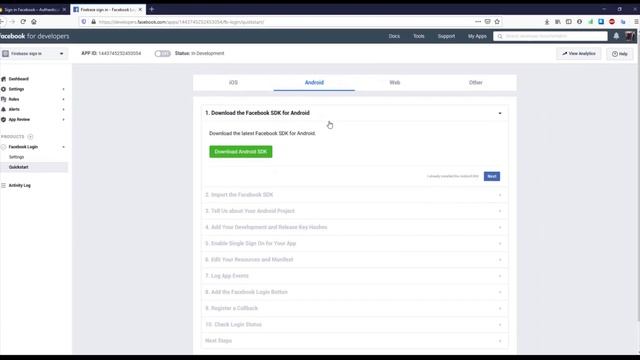Screen dimensions: 640x360
Task: Expand step 6 Edit Your Resources and Manifest
Action: click(354, 260)
